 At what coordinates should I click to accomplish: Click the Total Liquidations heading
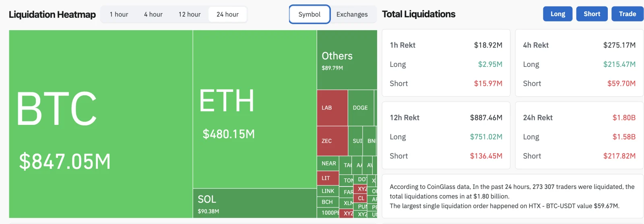(419, 14)
